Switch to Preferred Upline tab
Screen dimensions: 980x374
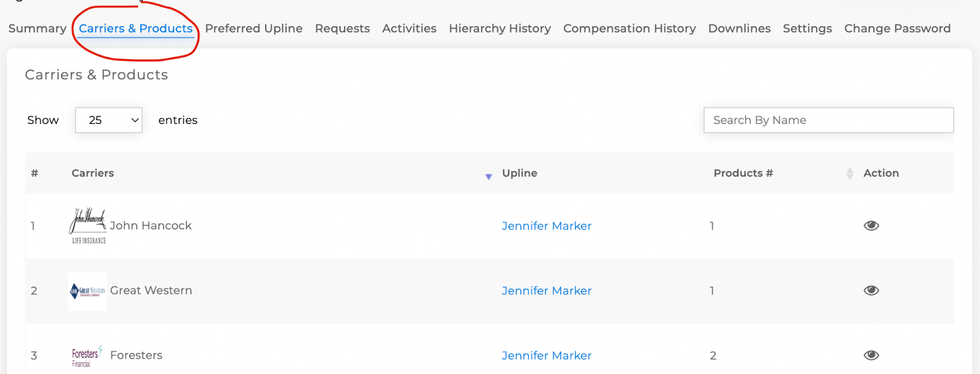coord(254,29)
